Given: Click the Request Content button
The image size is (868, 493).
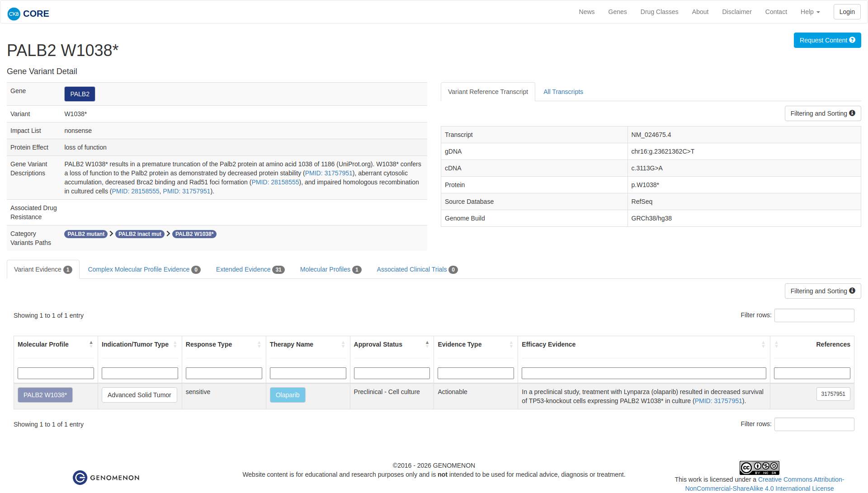Looking at the screenshot, I should 827,40.
